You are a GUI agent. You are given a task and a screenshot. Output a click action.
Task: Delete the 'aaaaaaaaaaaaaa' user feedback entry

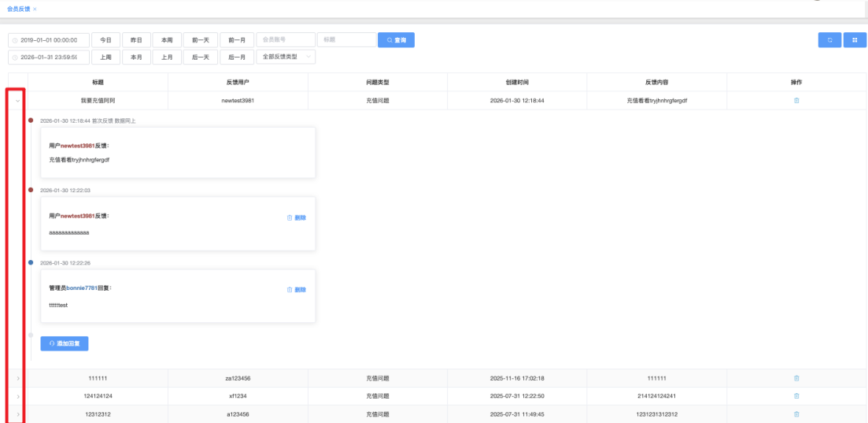pos(297,217)
